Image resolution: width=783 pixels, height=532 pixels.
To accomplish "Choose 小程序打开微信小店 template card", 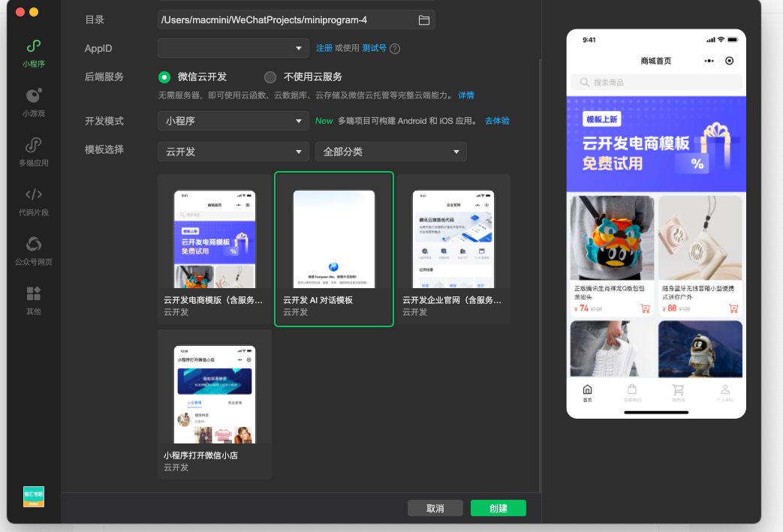I will pos(215,404).
